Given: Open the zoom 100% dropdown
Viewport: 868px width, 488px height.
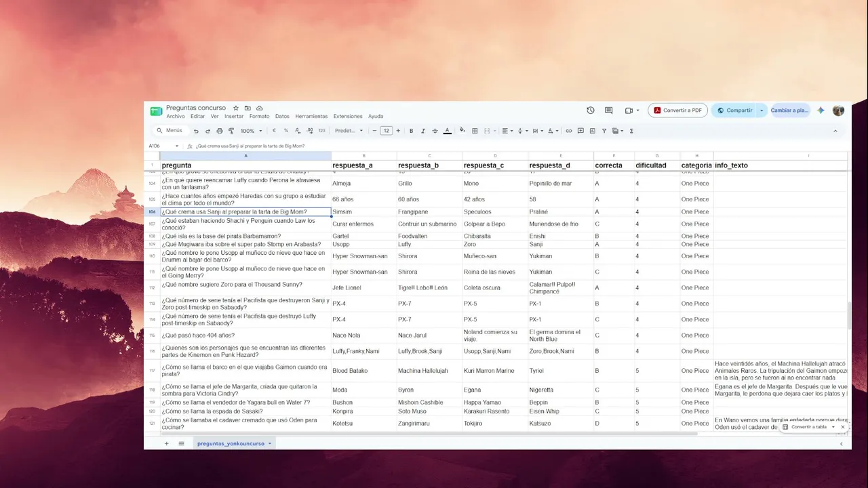Looking at the screenshot, I should pyautogui.click(x=251, y=131).
